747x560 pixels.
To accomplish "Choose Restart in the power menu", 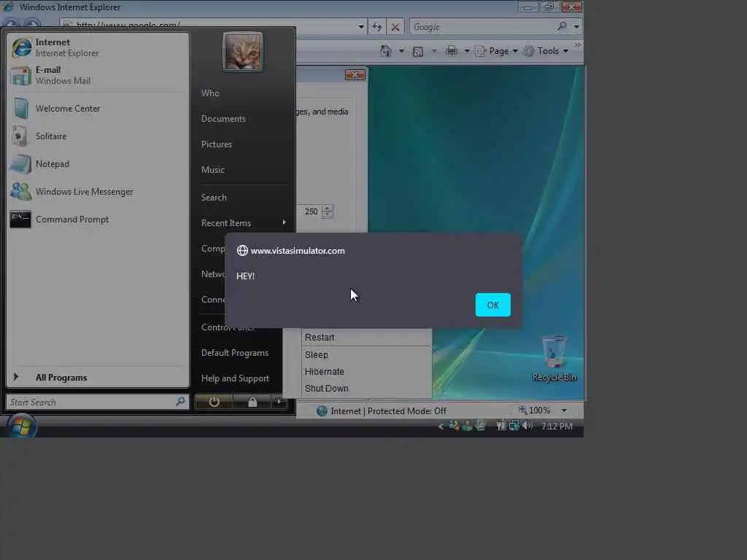I will point(367,337).
